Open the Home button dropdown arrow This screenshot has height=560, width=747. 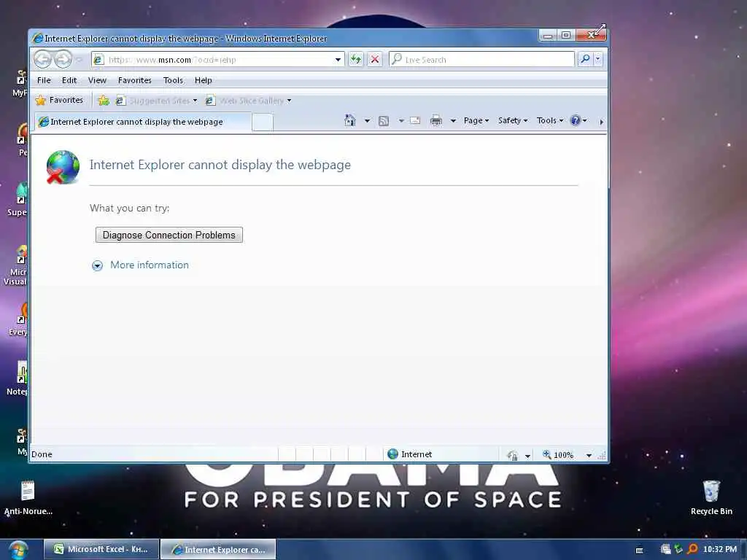[367, 121]
